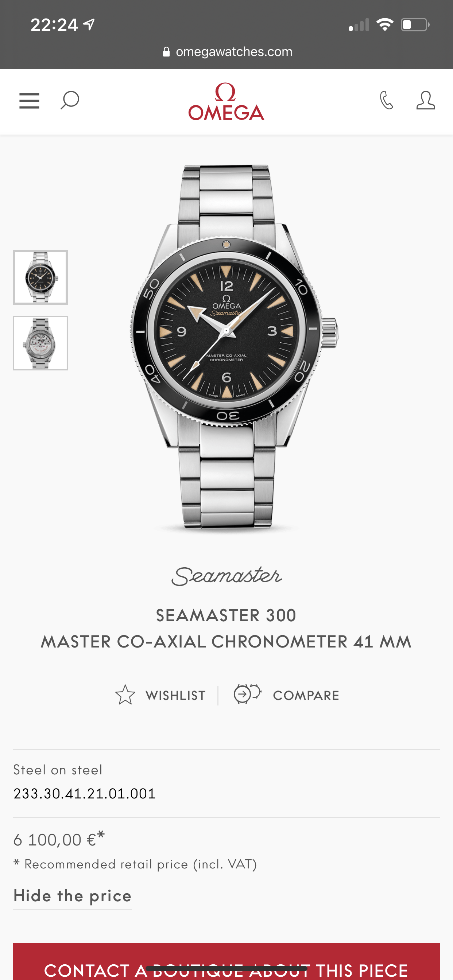453x980 pixels.
Task: Tap the reference number 233.30.41.21.01.001
Action: (85, 794)
